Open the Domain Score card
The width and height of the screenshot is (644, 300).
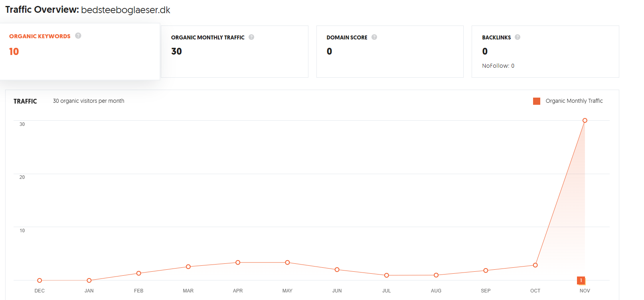coord(390,52)
